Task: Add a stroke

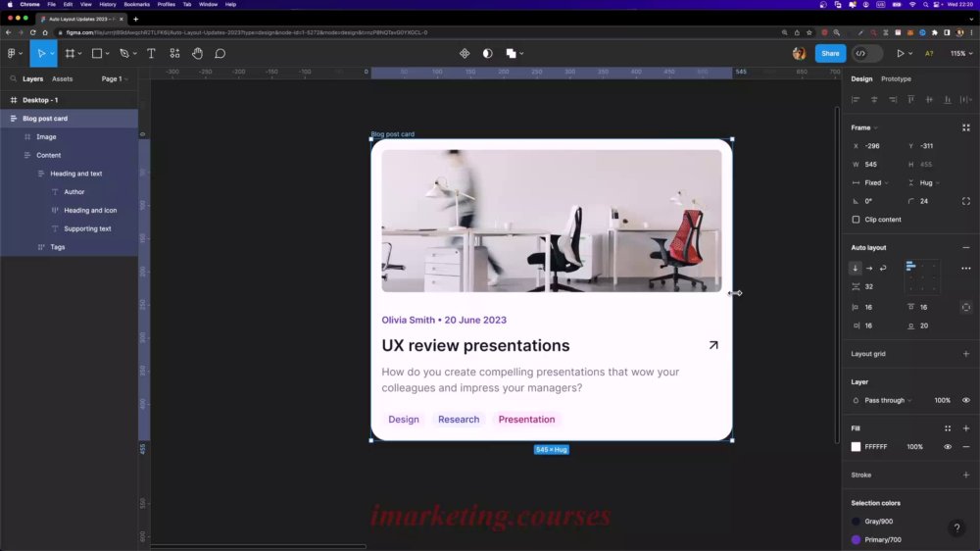Action: click(965, 475)
